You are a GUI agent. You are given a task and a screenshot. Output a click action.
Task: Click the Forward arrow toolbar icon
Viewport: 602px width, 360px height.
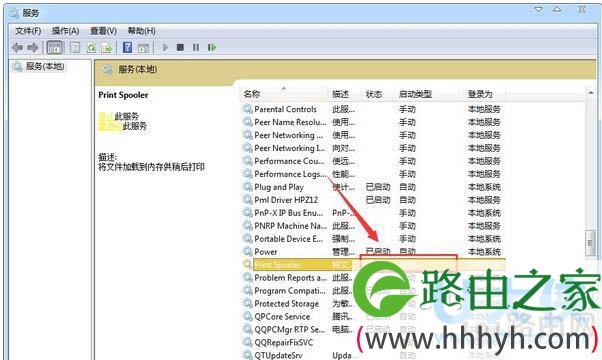tap(33, 48)
